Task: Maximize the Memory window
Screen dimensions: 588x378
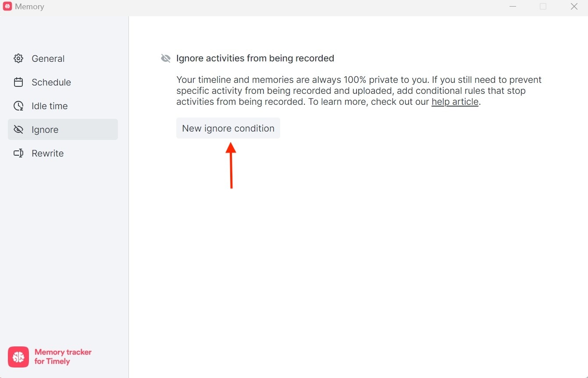Action: click(543, 7)
